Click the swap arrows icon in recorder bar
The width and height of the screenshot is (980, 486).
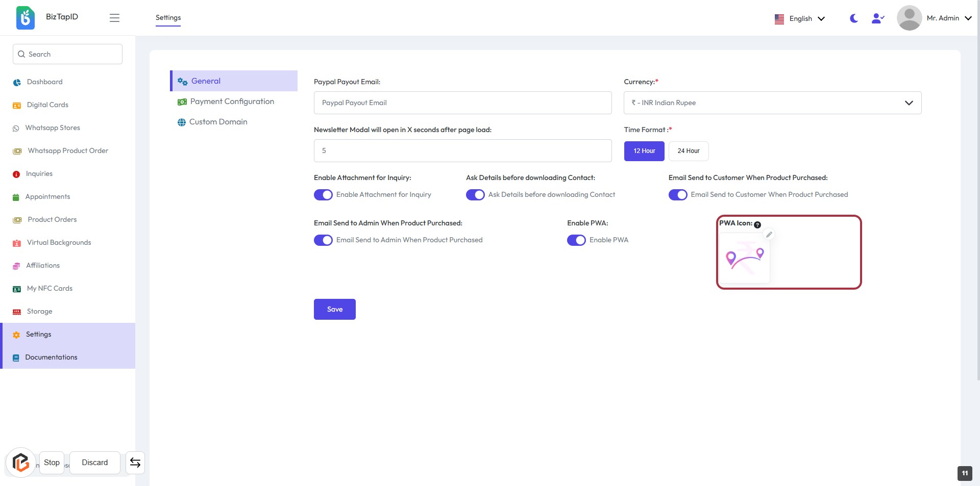[x=135, y=463]
